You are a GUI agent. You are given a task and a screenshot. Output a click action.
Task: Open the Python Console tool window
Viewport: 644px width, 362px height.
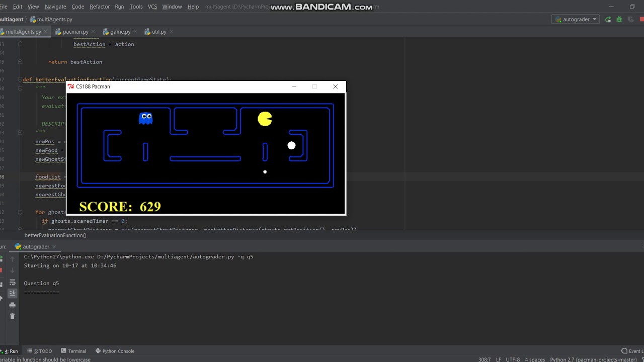115,351
